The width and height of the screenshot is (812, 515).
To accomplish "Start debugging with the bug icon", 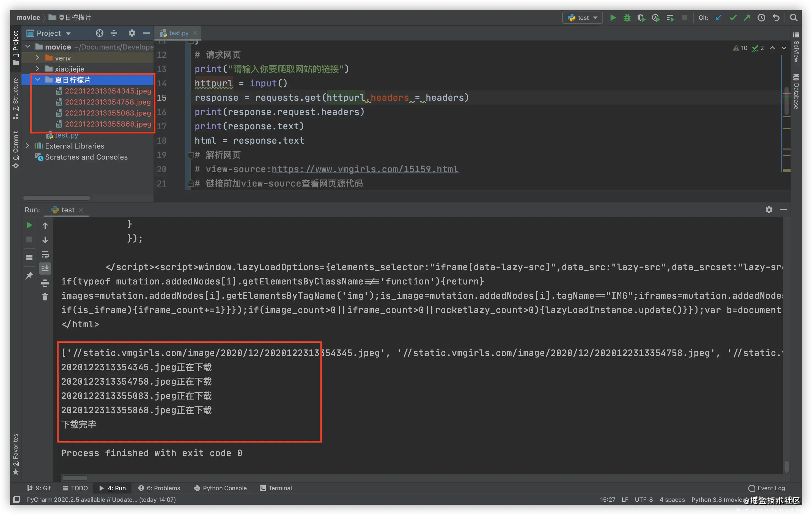I will [627, 18].
